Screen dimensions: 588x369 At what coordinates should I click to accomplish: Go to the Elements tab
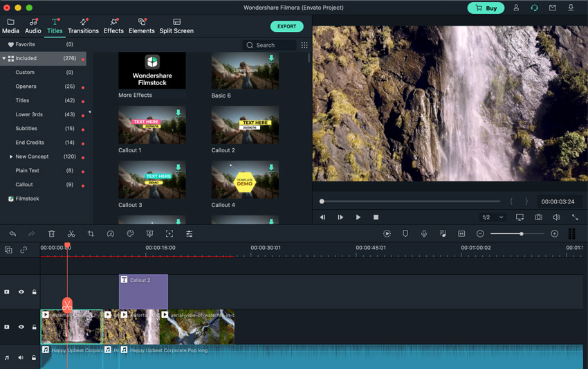(142, 26)
